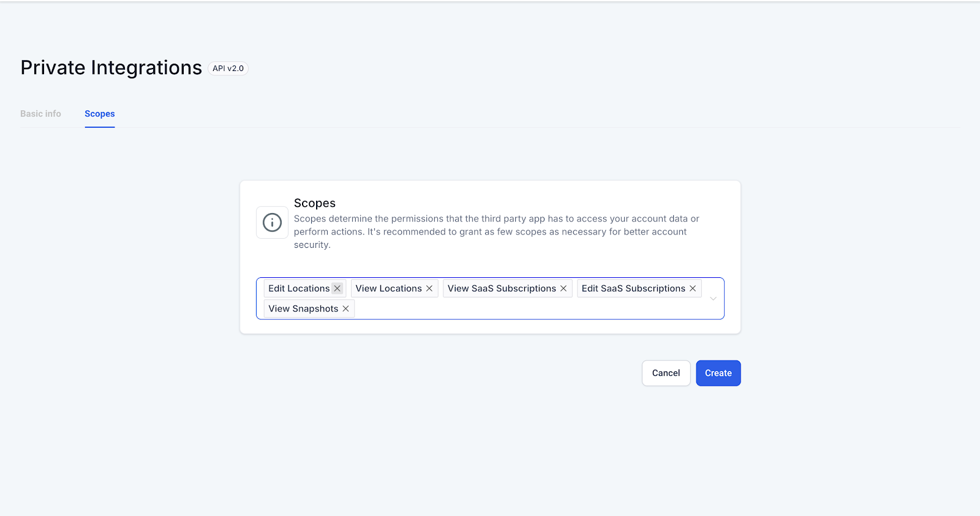Remove the View Snapshots scope tag

(345, 308)
